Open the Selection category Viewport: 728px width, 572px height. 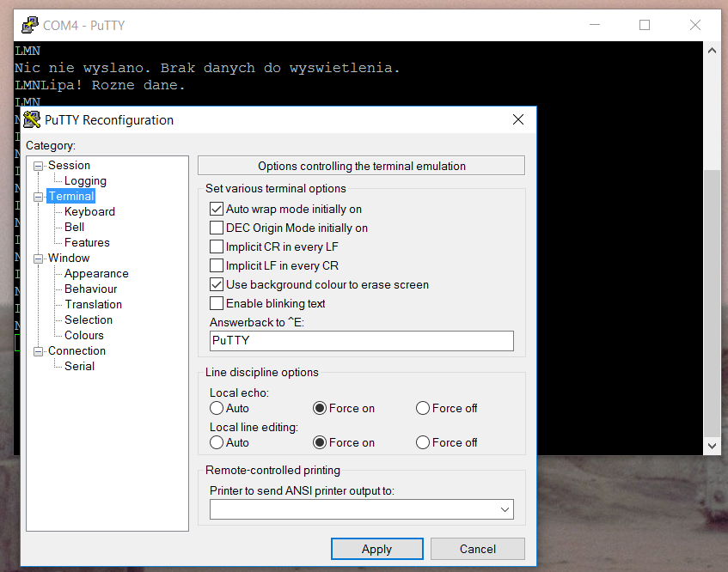[x=89, y=319]
